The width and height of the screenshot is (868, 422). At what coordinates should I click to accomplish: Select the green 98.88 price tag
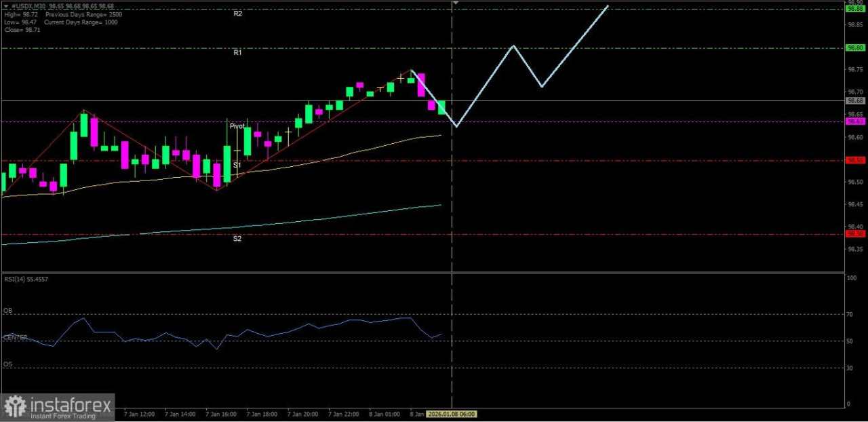(855, 9)
